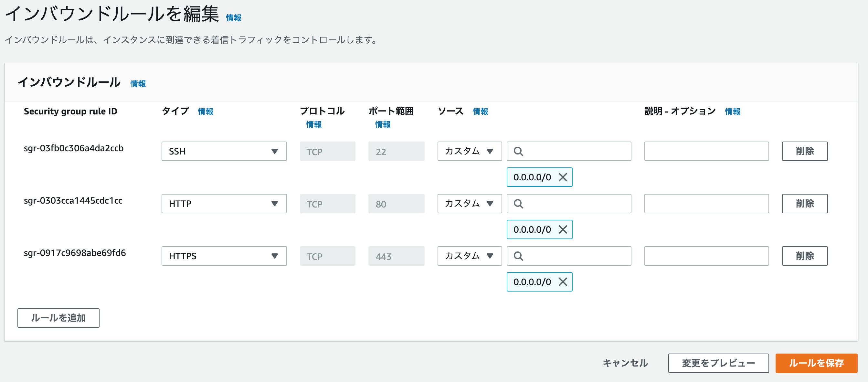Click the search icon in the HTTPS source field
Image resolution: width=868 pixels, height=382 pixels.
pos(518,256)
